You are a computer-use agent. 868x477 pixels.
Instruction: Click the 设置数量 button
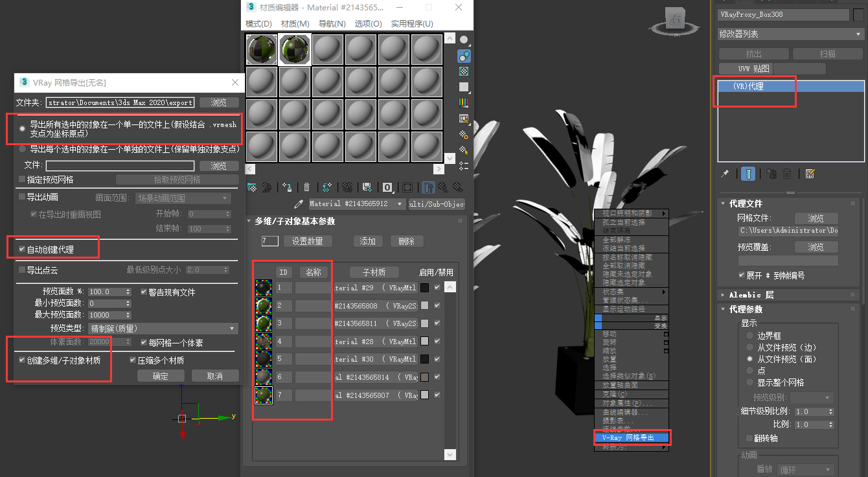click(312, 241)
